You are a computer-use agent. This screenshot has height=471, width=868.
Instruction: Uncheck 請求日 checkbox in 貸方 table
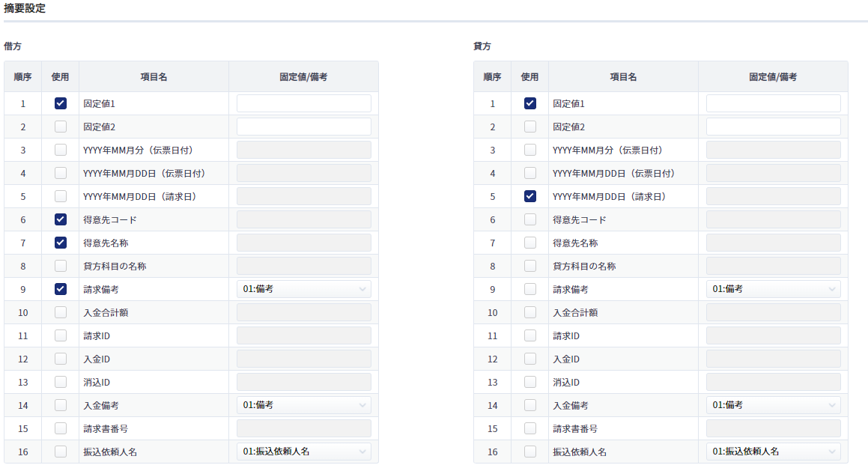[x=530, y=196]
